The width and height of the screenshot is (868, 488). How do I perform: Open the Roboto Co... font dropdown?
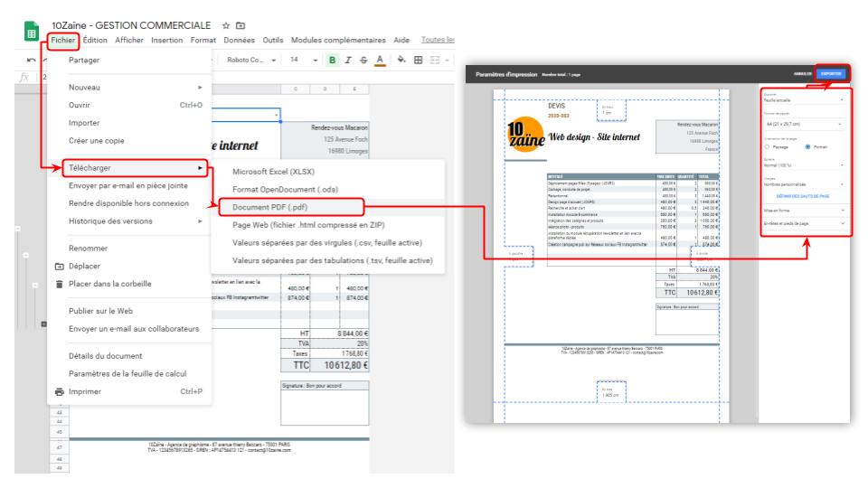click(250, 60)
